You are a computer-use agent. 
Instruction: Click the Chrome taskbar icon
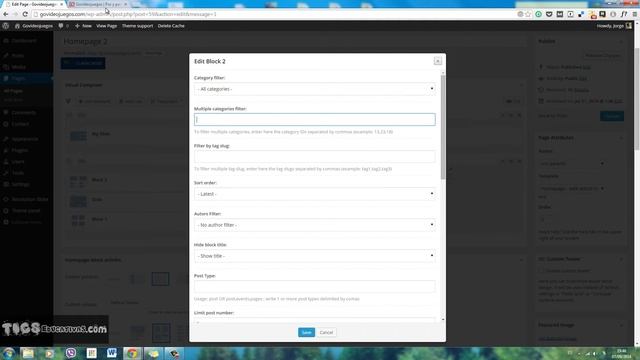(132, 353)
